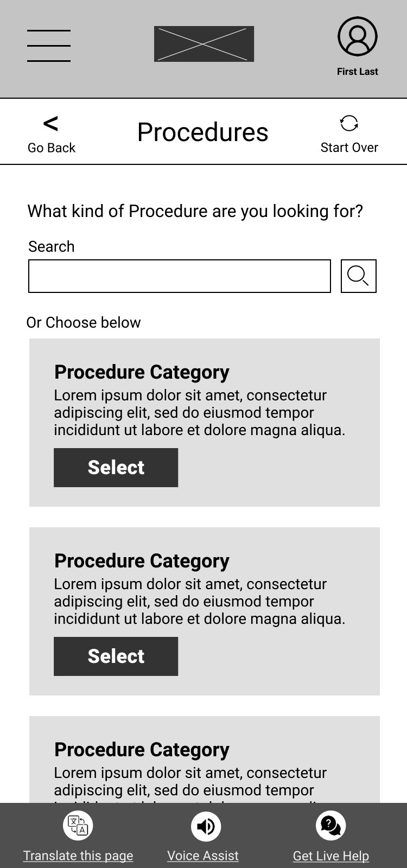Click the Voice Assist speaker icon
Image resolution: width=407 pixels, height=868 pixels.
(206, 826)
